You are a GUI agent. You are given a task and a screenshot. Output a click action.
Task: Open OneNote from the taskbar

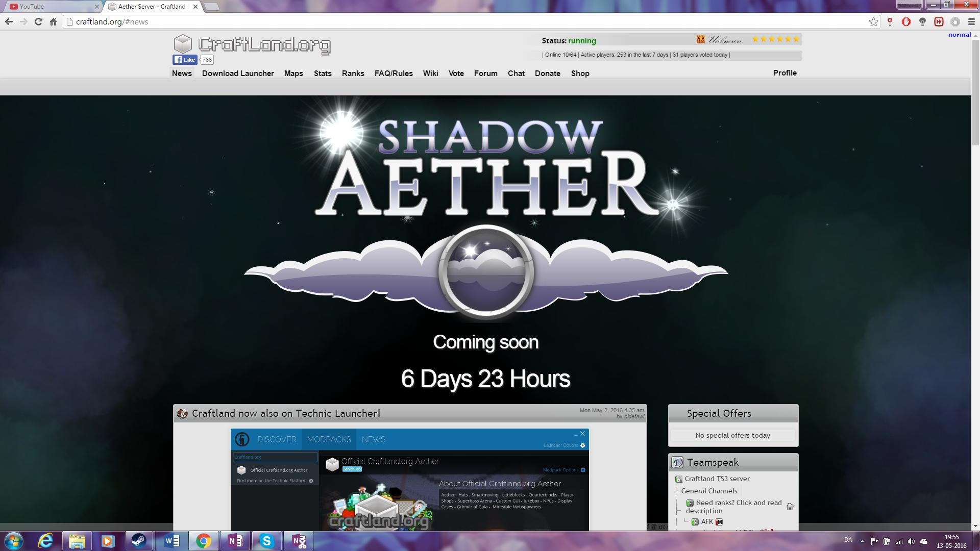pyautogui.click(x=235, y=541)
